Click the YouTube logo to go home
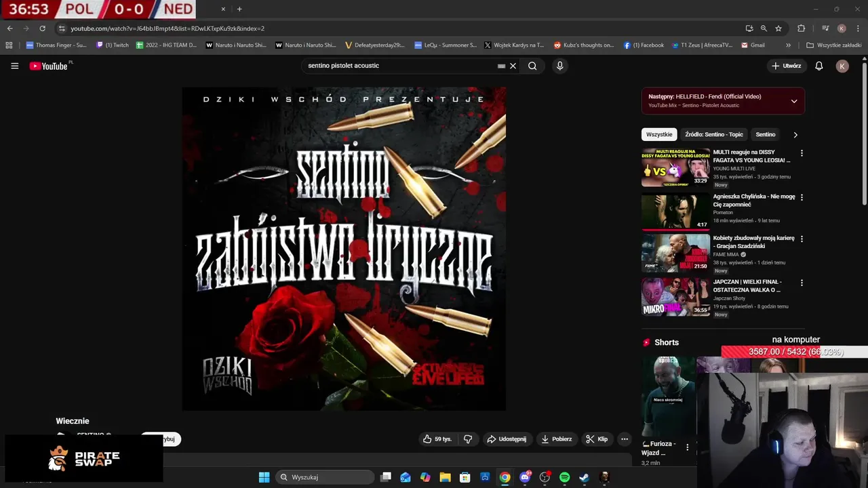The height and width of the screenshot is (488, 868). [x=49, y=66]
